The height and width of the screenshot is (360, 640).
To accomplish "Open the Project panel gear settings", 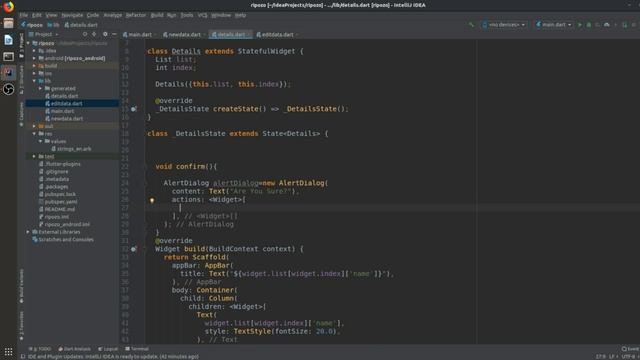I will (105, 34).
